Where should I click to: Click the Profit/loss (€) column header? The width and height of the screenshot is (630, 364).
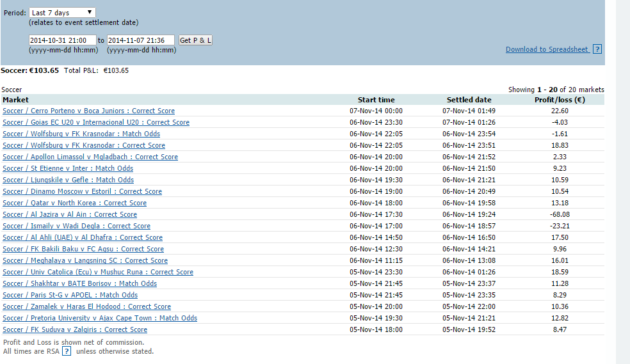coord(560,100)
